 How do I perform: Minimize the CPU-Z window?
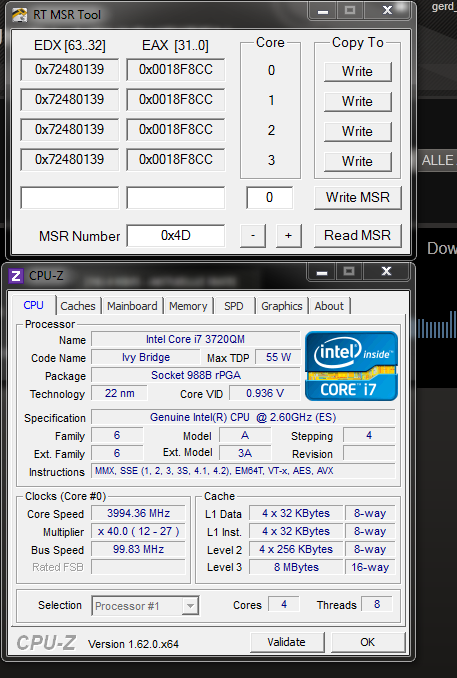[x=322, y=272]
